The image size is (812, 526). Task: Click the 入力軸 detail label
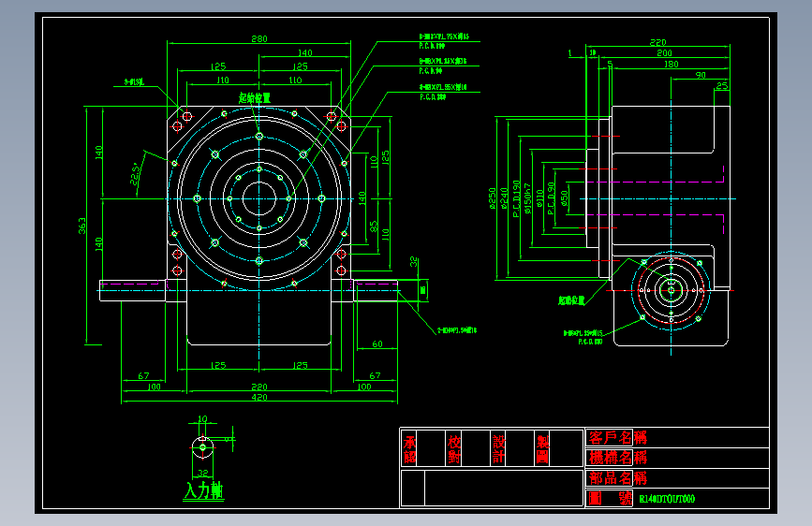click(x=203, y=490)
